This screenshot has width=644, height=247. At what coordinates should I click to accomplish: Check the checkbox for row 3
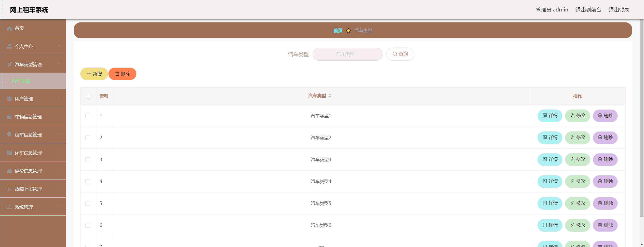click(x=88, y=160)
